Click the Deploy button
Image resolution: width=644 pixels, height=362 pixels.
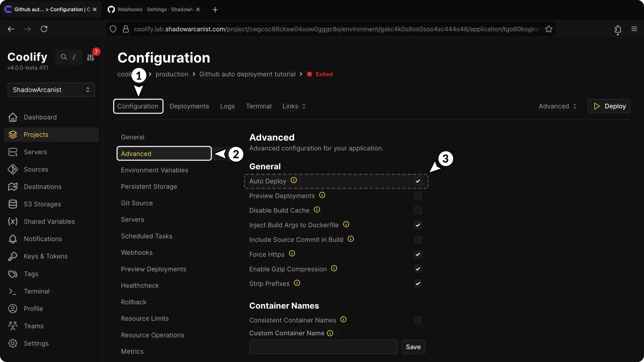[x=609, y=106]
